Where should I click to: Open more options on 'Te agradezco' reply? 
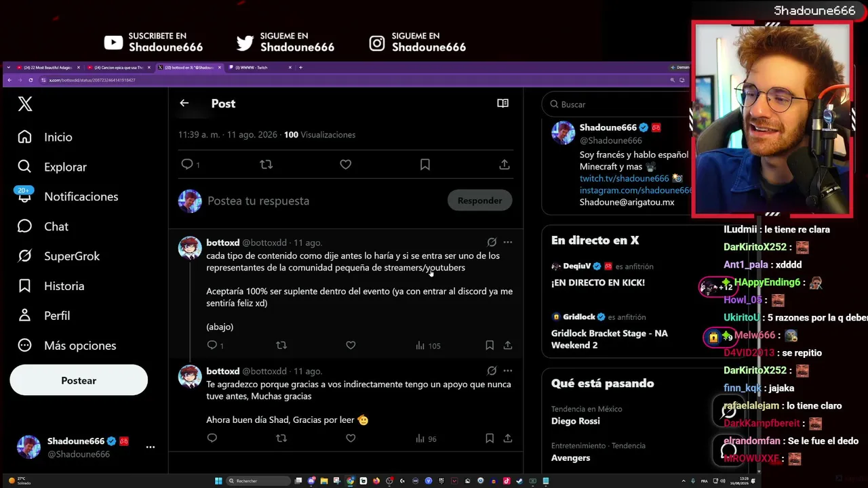(507, 371)
